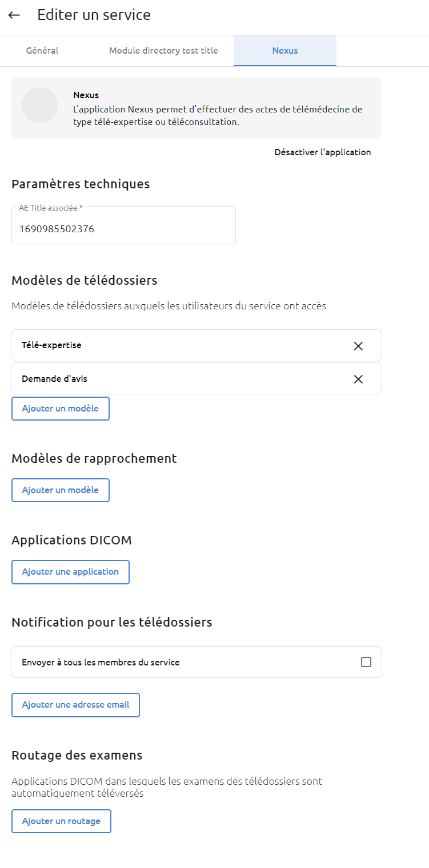Image resolution: width=429 pixels, height=868 pixels.
Task: Click the Editer un service page title
Action: click(94, 15)
